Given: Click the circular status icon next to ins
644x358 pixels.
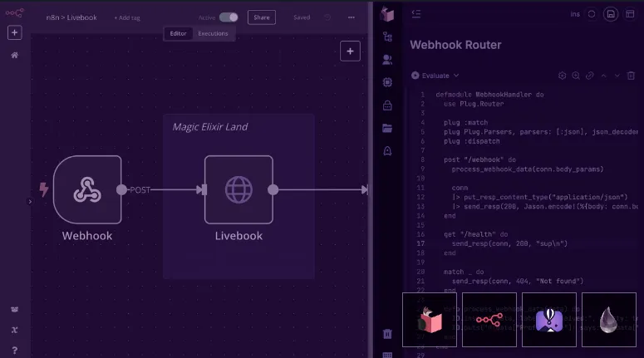Looking at the screenshot, I should click(592, 14).
